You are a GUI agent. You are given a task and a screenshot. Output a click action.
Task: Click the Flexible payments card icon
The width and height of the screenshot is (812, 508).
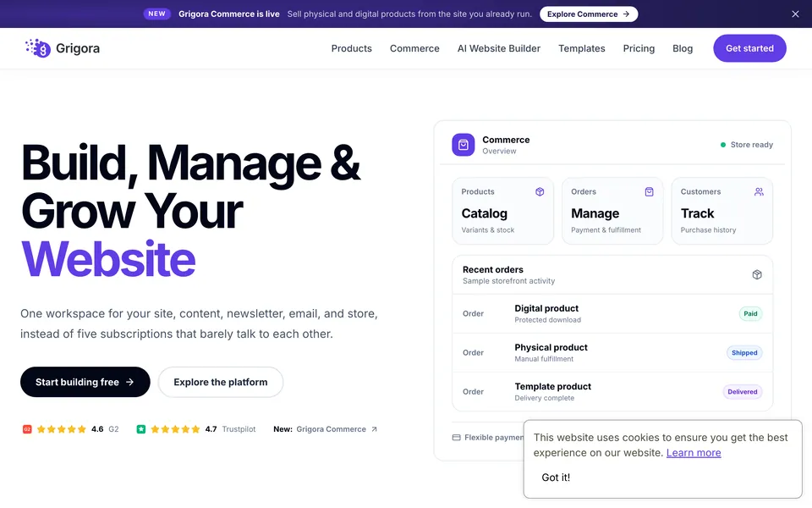(x=456, y=438)
